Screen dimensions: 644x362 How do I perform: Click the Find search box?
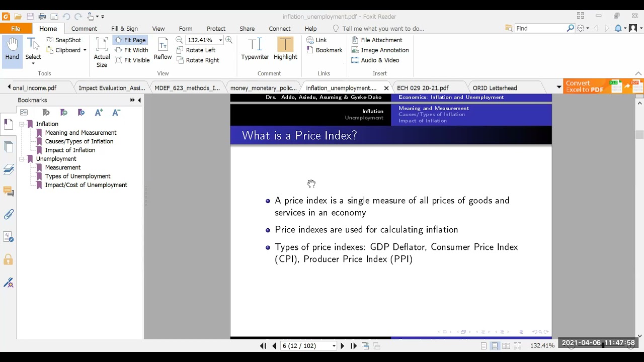(x=540, y=29)
